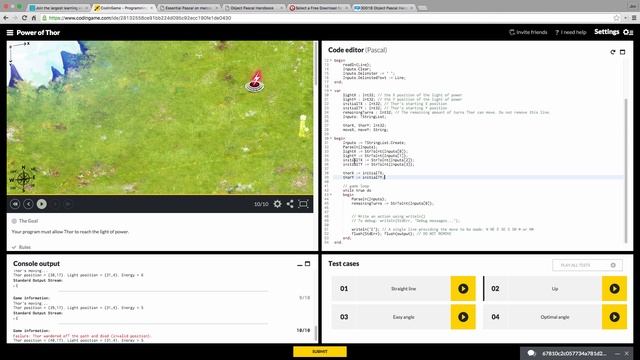Open the SD018 Object Pascal browser tab
640x360 pixels.
(x=384, y=8)
